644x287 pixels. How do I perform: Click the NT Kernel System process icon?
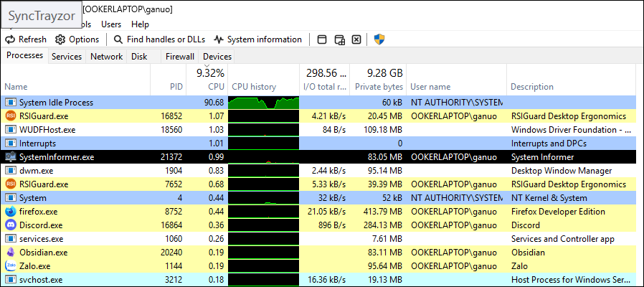[11, 198]
